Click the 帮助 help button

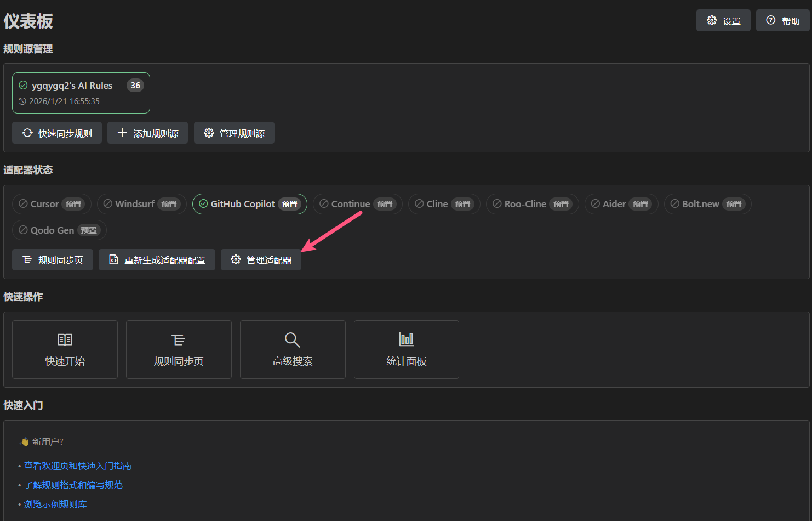[782, 21]
